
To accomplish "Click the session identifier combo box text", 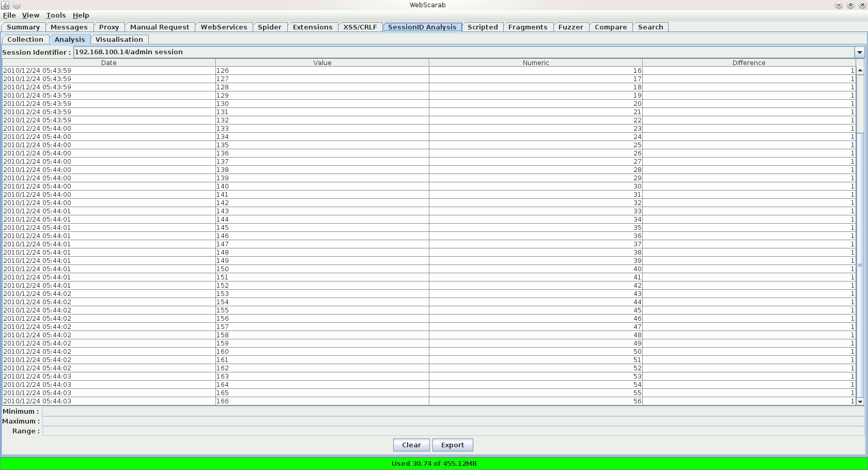I will click(463, 52).
